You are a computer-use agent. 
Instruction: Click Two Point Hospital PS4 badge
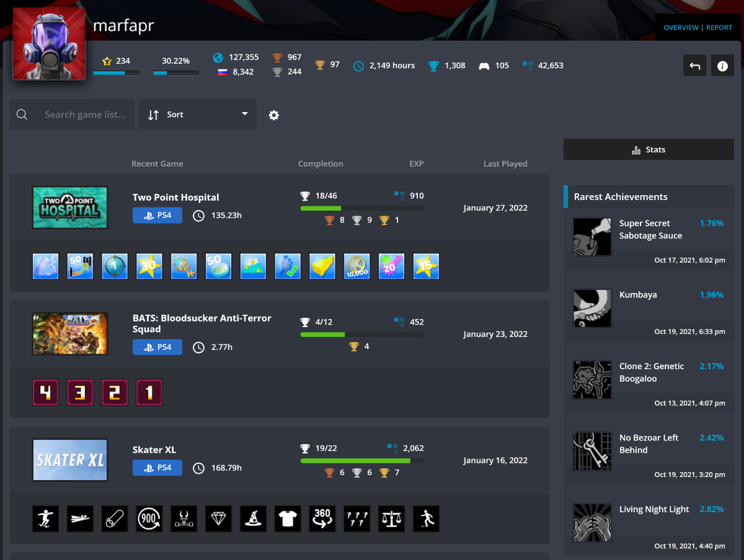click(x=157, y=216)
